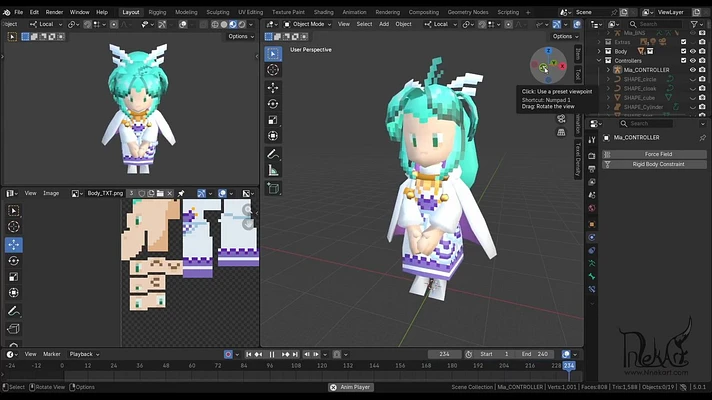
Task: Collapse the Controllers collection
Action: coord(599,60)
